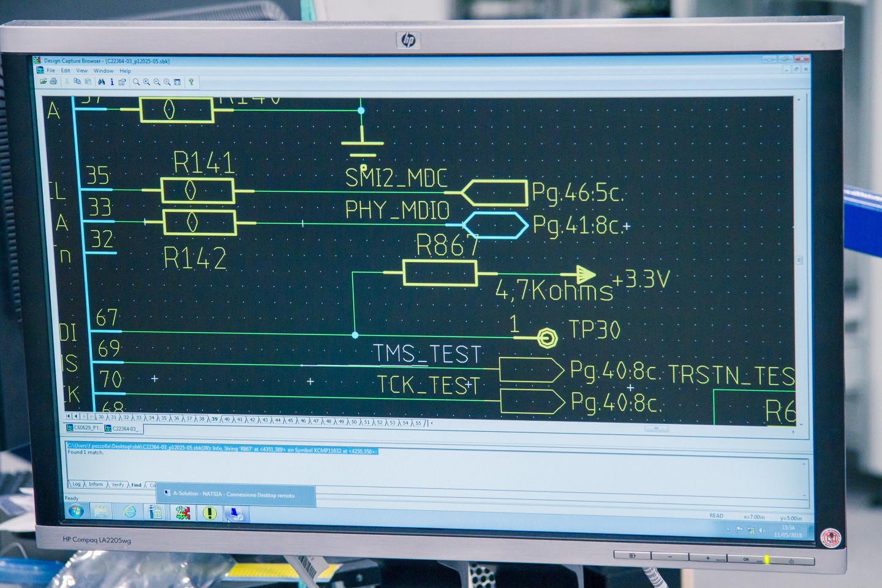This screenshot has width=882, height=588.
Task: Click the Open file toolbar icon
Action: (43, 81)
